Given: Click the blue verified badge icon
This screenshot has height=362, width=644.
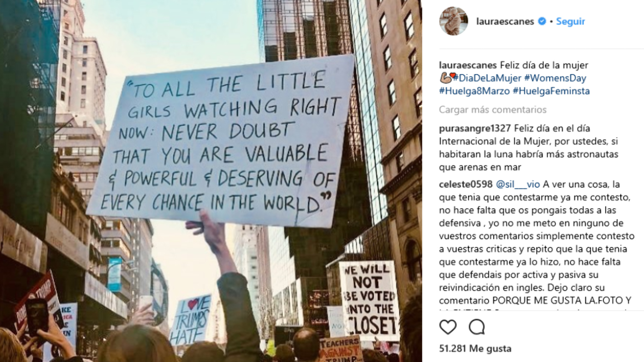Looking at the screenshot, I should 542,21.
